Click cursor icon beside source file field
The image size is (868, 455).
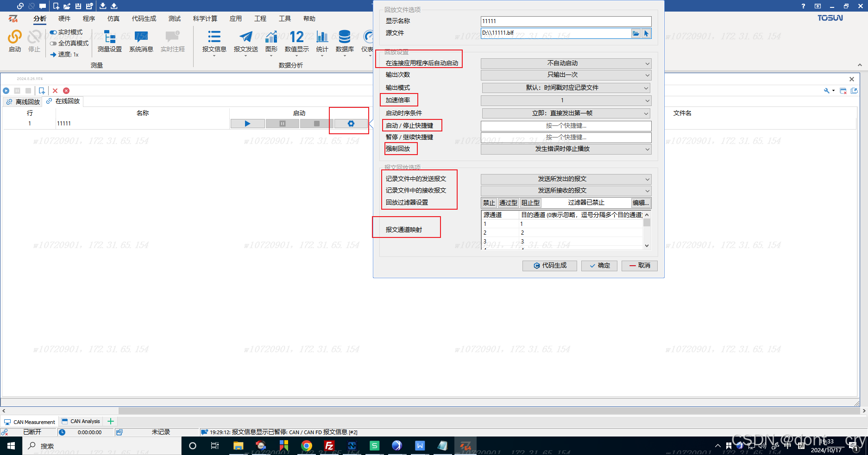pos(646,33)
